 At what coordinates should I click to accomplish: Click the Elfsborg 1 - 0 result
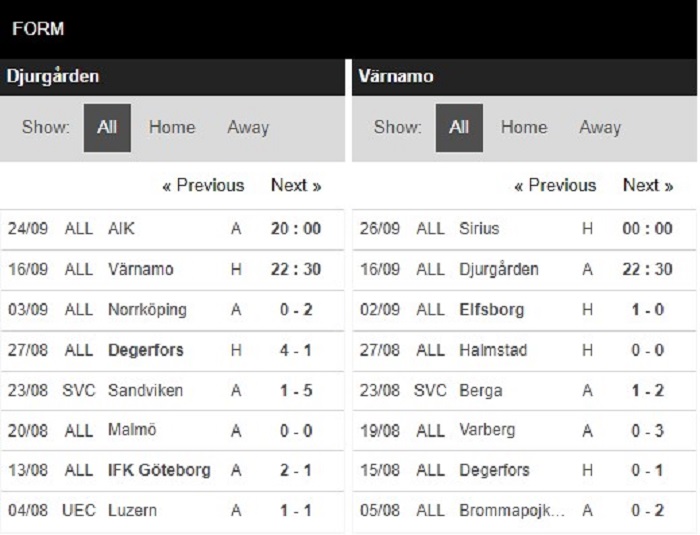[647, 309]
